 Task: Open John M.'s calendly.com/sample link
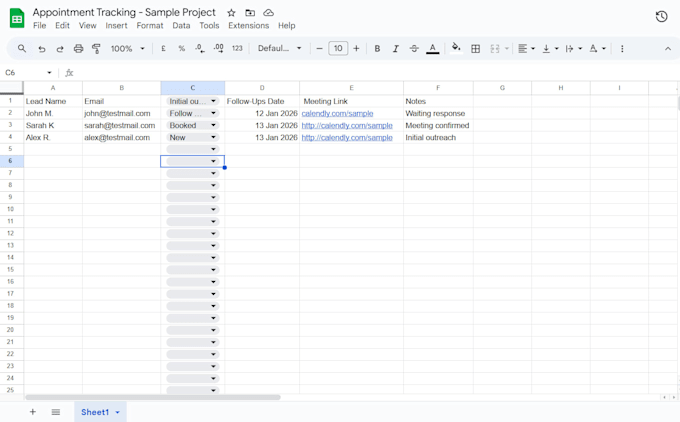337,114
